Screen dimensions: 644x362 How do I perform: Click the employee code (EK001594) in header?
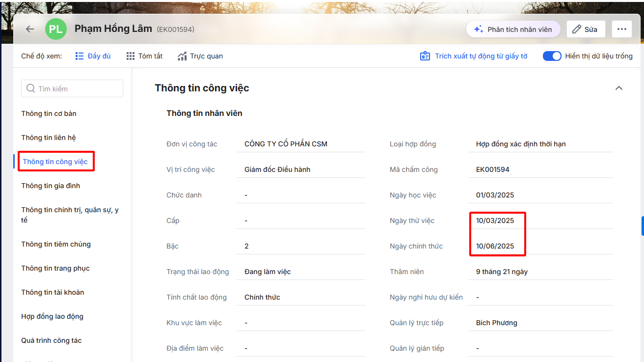pos(176,29)
